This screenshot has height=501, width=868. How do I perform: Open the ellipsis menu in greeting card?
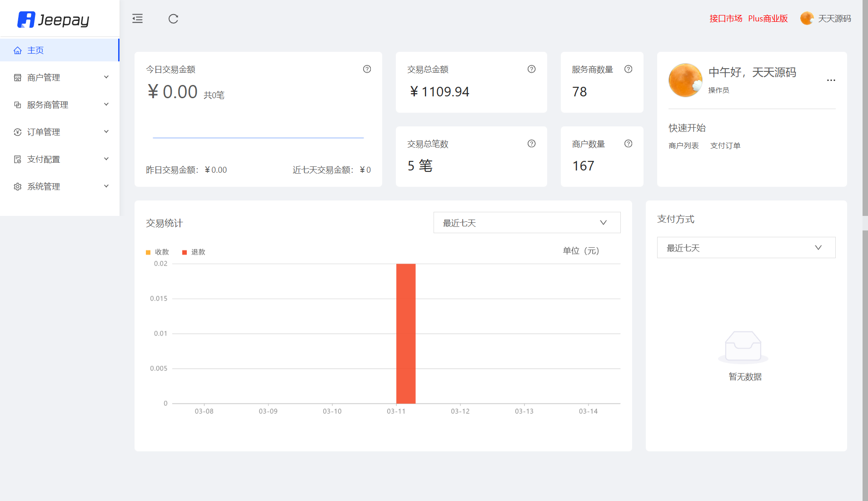pyautogui.click(x=831, y=80)
